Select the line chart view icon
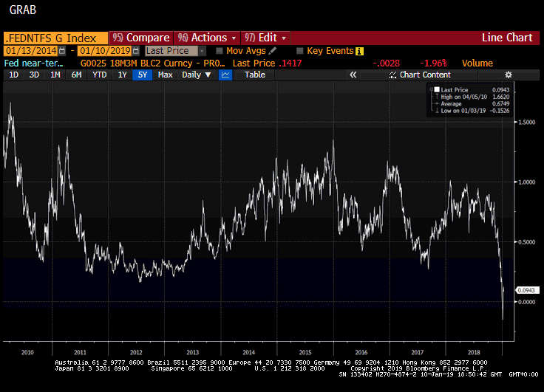Image resolution: width=544 pixels, height=392 pixels. [x=225, y=75]
